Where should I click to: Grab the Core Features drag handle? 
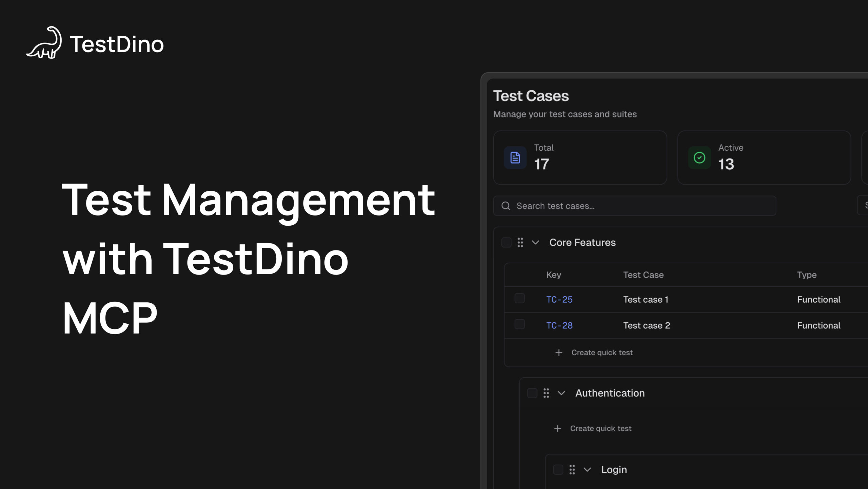(520, 242)
